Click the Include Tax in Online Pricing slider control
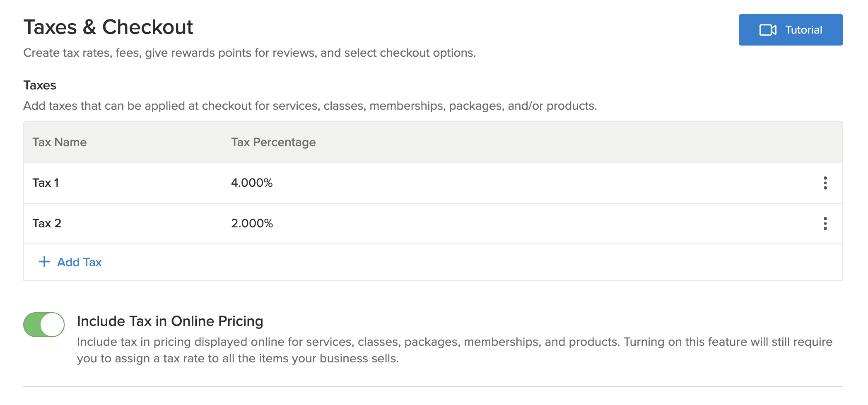Screen dimensions: 868x405 (x=44, y=325)
